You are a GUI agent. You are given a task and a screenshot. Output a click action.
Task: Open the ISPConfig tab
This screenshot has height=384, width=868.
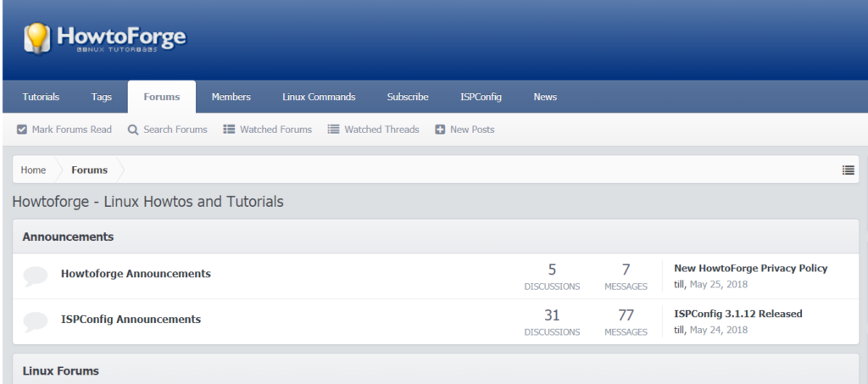click(x=481, y=97)
